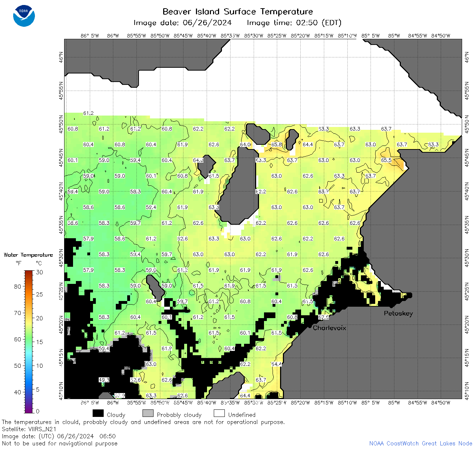Click the °C column header on scale
This screenshot has height=449, width=476.
39,263
